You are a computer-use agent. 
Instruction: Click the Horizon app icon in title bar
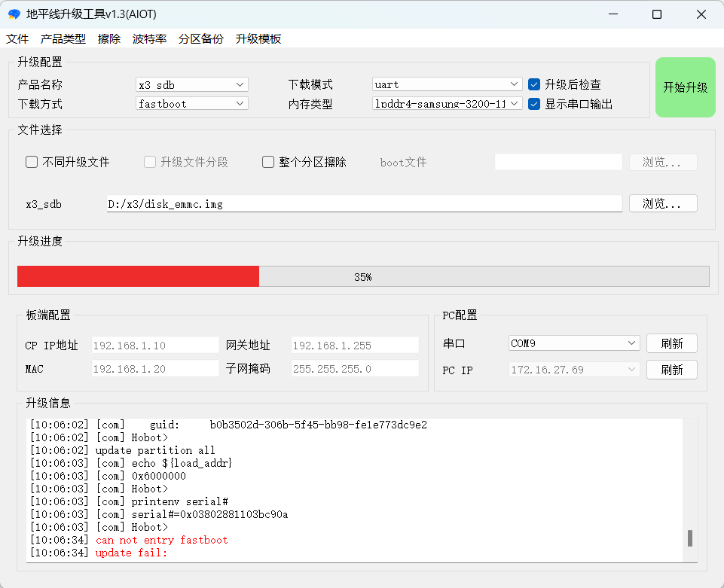click(x=14, y=14)
